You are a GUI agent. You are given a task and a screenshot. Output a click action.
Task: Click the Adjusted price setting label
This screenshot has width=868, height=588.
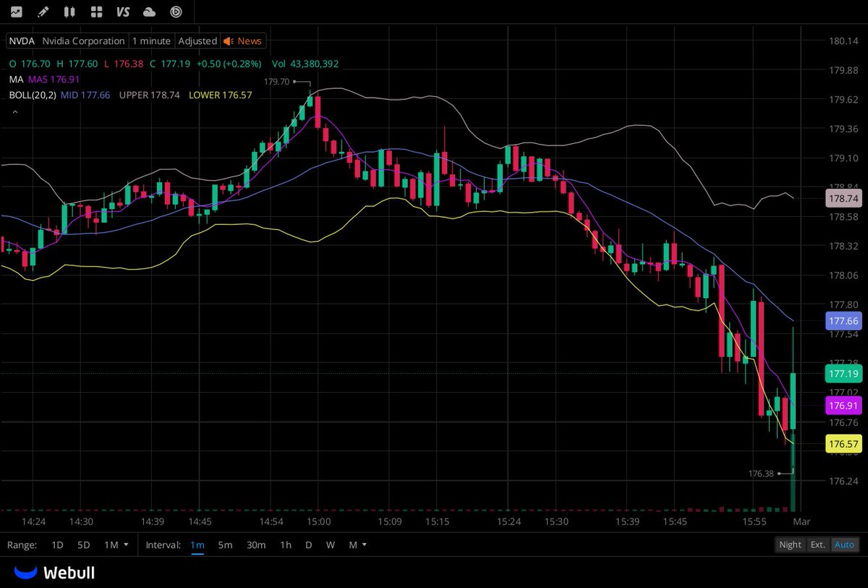(197, 41)
